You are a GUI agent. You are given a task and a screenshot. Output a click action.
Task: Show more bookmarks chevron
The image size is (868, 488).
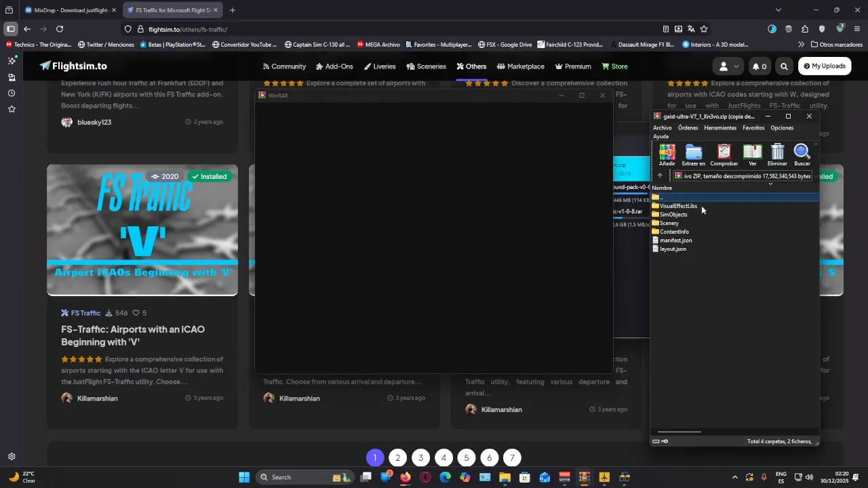coord(801,45)
